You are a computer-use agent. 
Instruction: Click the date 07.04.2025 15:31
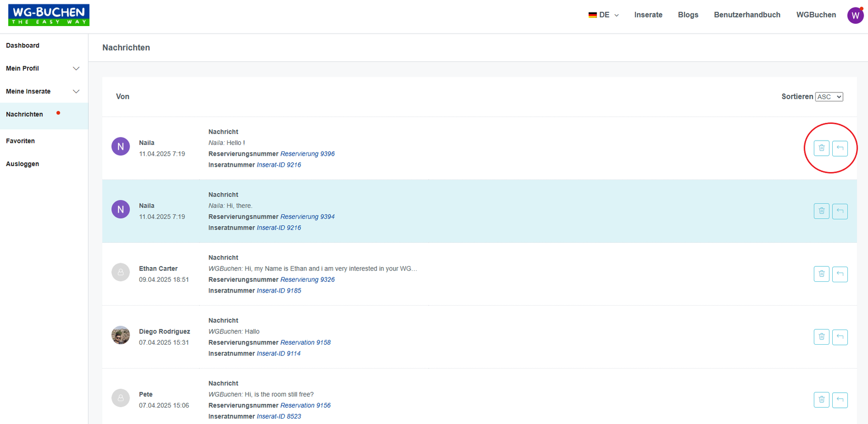(164, 343)
